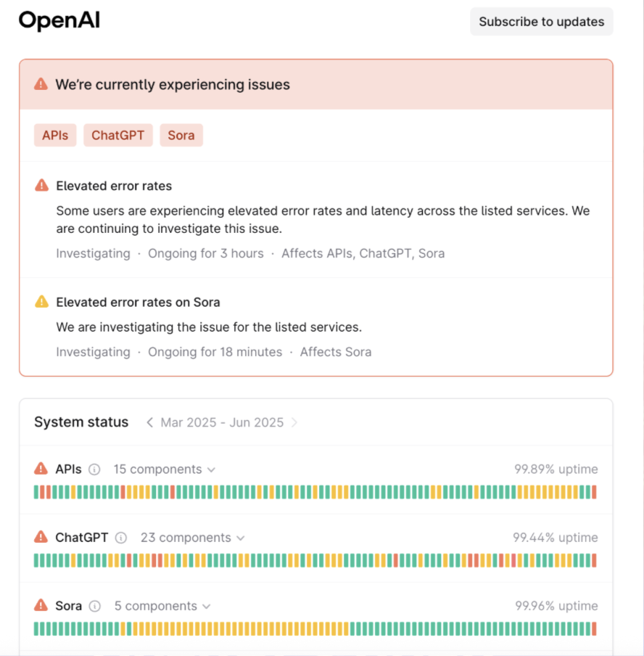Expand the APIs '15 components' list
The width and height of the screenshot is (644, 656).
[x=165, y=470]
